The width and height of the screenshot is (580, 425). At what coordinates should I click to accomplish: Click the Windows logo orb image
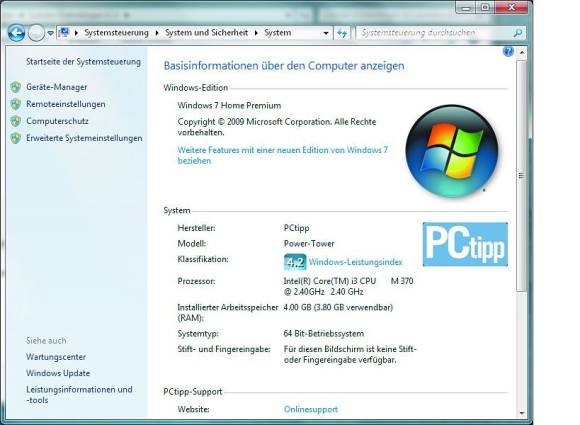pyautogui.click(x=452, y=151)
